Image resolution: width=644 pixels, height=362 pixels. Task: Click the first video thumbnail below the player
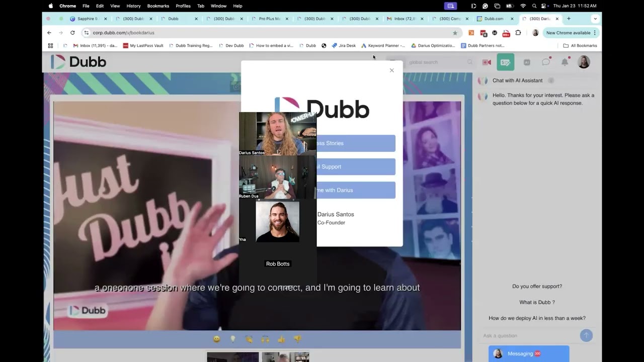point(232,357)
